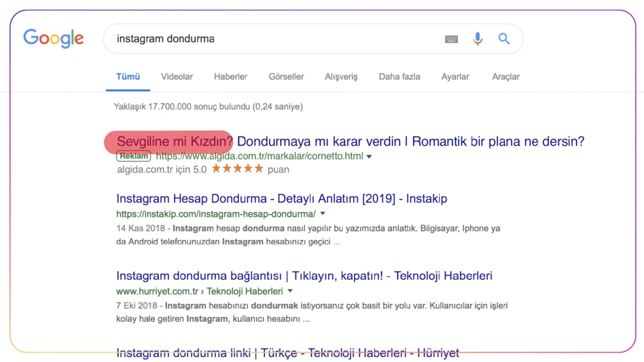Click the five-star rating for algida.com.tr
Image resolution: width=644 pixels, height=362 pixels.
[x=237, y=168]
